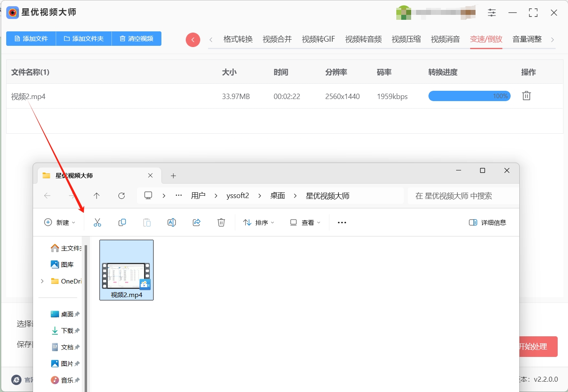Switch to the 视频压缩 tab
The height and width of the screenshot is (392, 568).
[406, 39]
